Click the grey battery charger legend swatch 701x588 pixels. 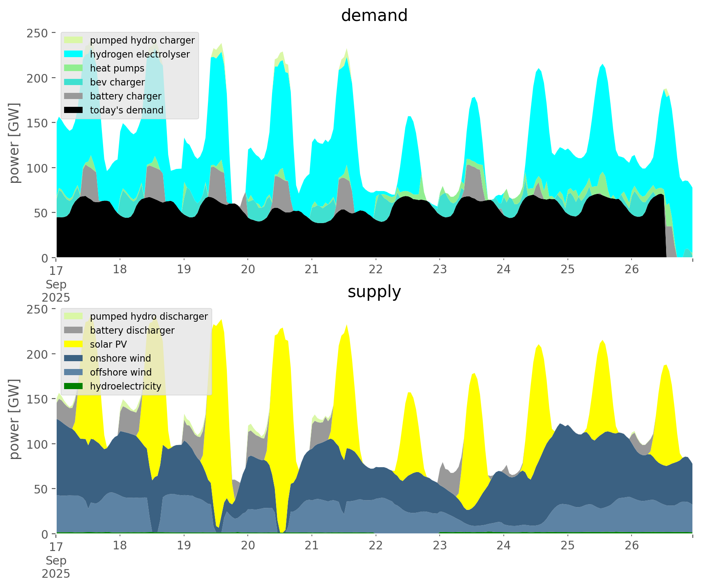coord(74,96)
